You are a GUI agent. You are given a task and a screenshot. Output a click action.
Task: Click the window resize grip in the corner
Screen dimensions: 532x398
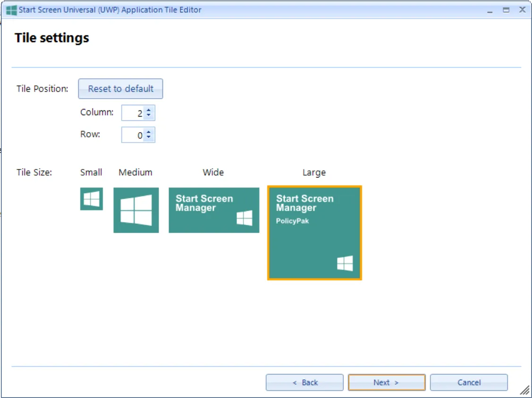[524, 390]
